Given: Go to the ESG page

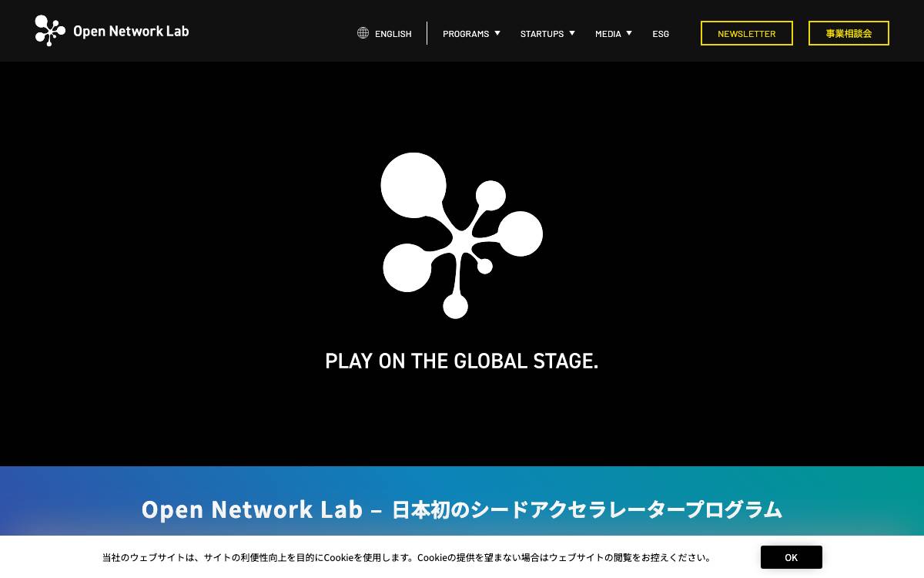Looking at the screenshot, I should point(661,34).
